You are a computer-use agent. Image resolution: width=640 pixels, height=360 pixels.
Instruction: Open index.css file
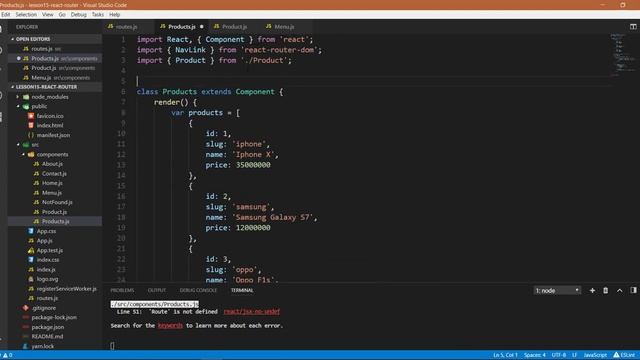pyautogui.click(x=48, y=260)
